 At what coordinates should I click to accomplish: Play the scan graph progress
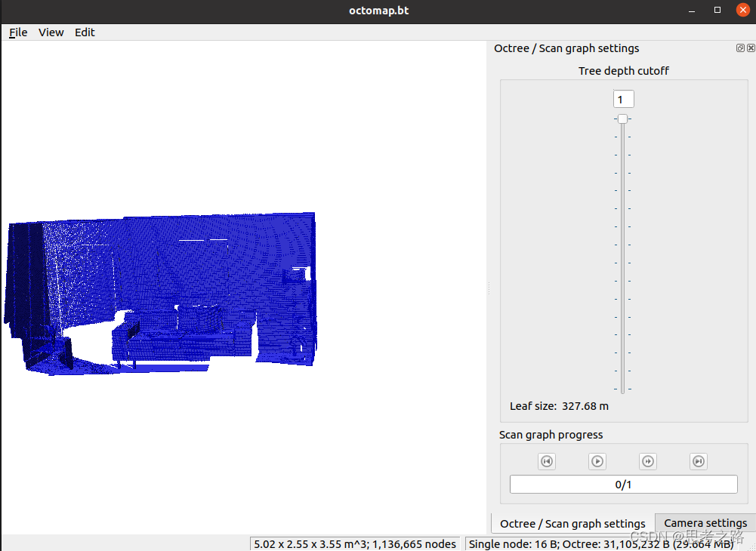[x=597, y=461]
